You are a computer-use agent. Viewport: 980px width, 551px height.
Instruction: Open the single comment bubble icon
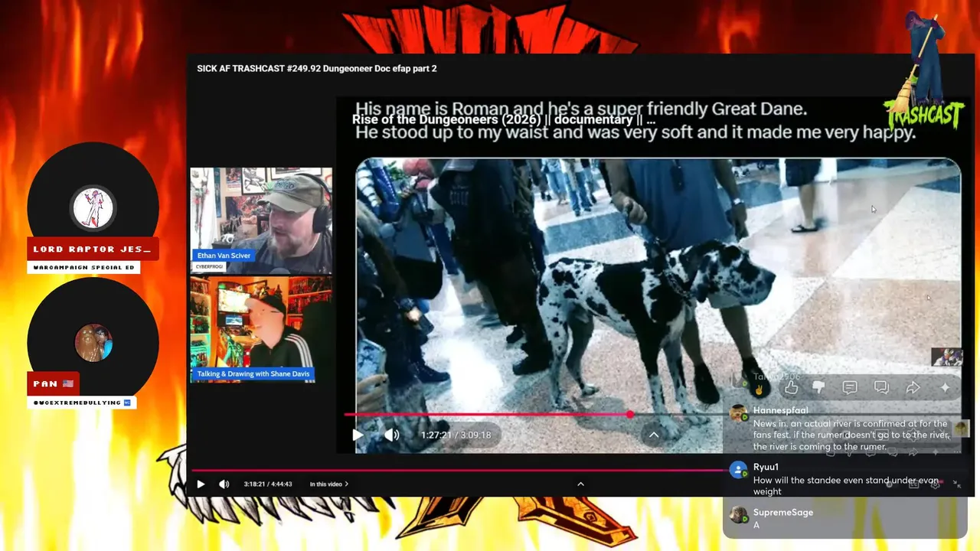(x=850, y=388)
